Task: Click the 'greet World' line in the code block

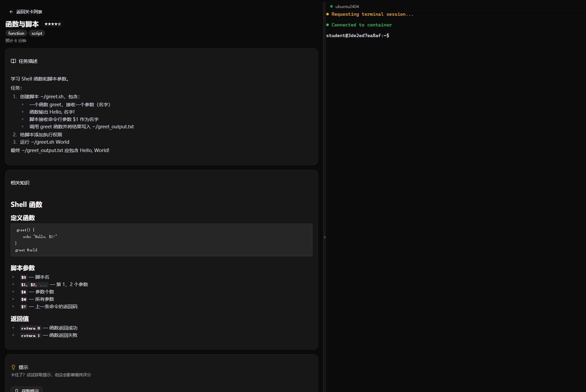Action: pyautogui.click(x=26, y=250)
